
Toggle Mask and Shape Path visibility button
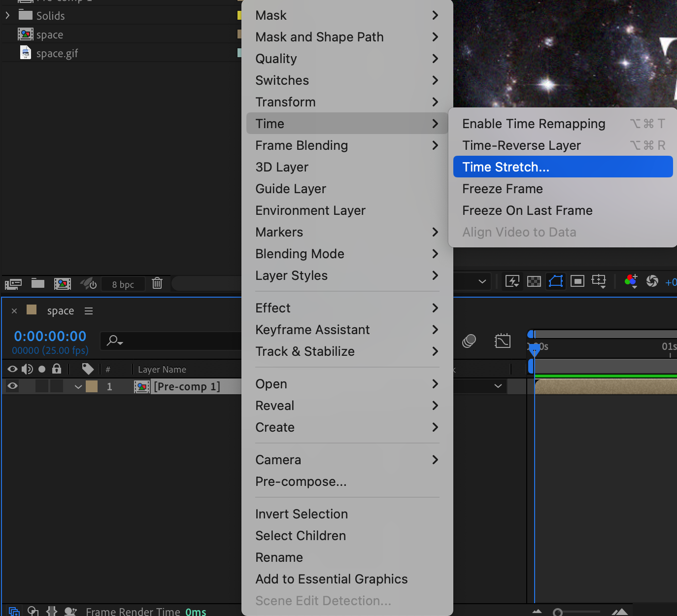point(556,281)
